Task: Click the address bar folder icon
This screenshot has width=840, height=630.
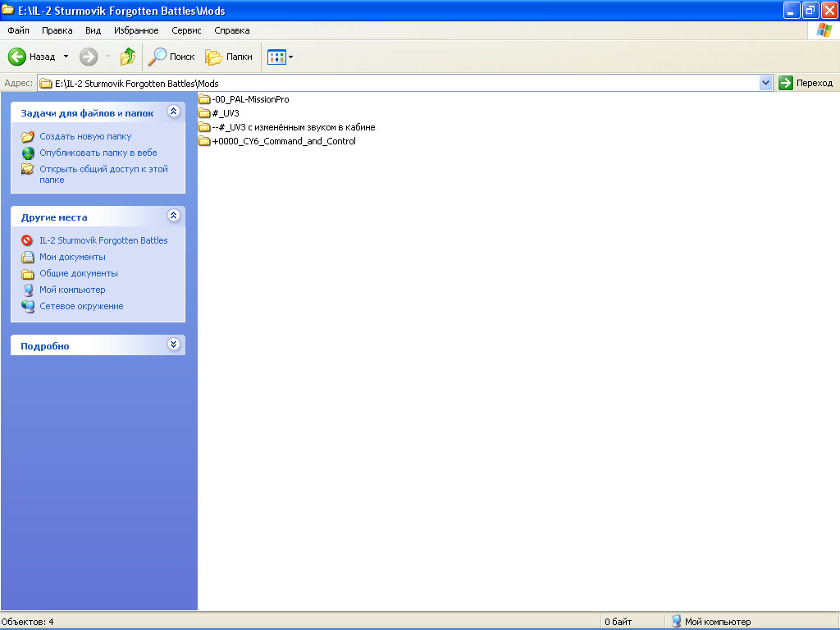Action: click(x=46, y=83)
